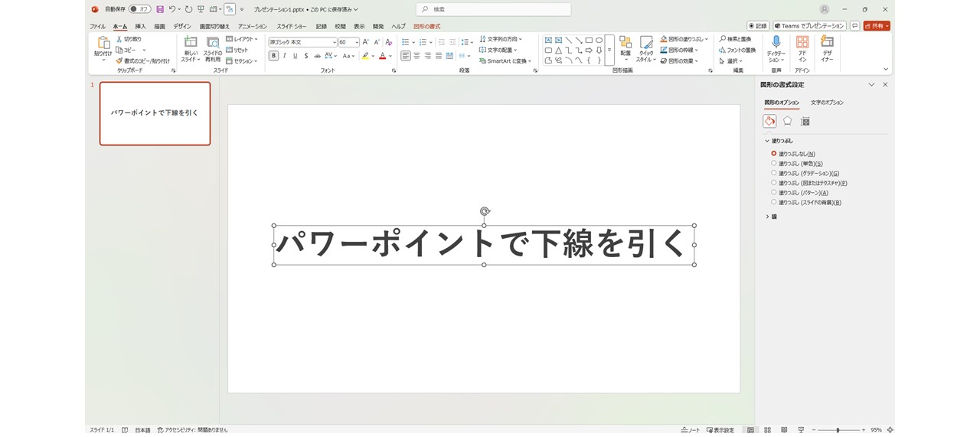This screenshot has height=437, width=980.
Task: Align text right
Action: tap(427, 56)
